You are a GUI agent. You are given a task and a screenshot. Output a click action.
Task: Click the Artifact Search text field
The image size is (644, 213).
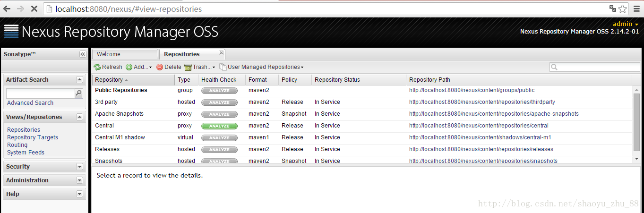click(40, 94)
